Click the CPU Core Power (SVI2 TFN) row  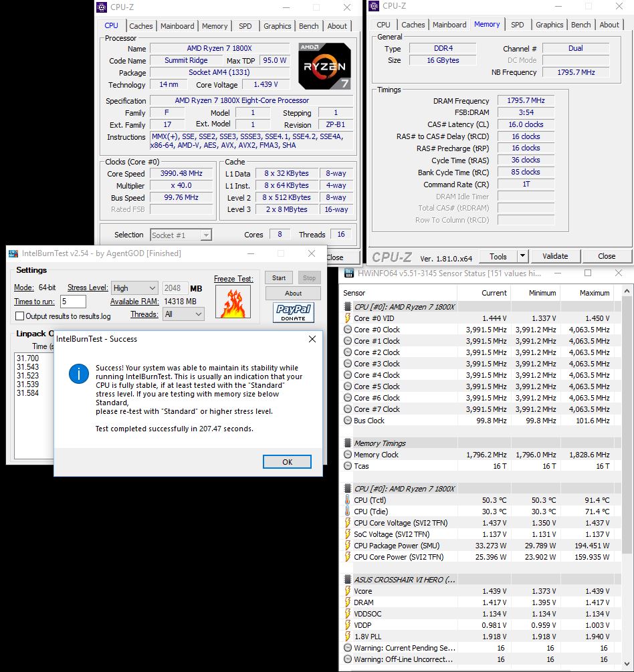click(x=481, y=557)
